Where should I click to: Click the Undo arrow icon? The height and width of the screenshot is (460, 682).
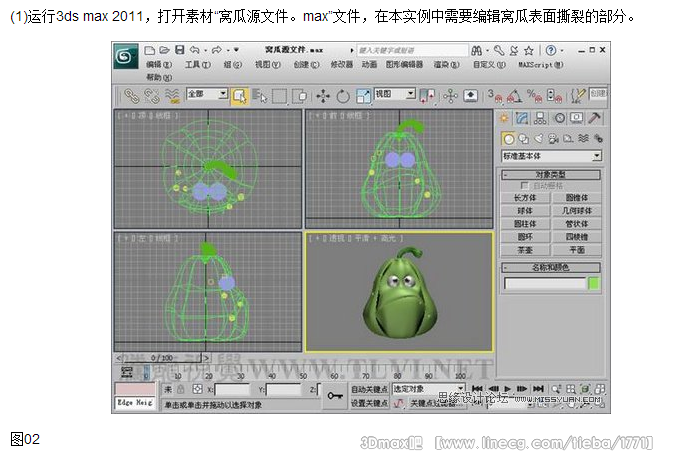point(194,50)
